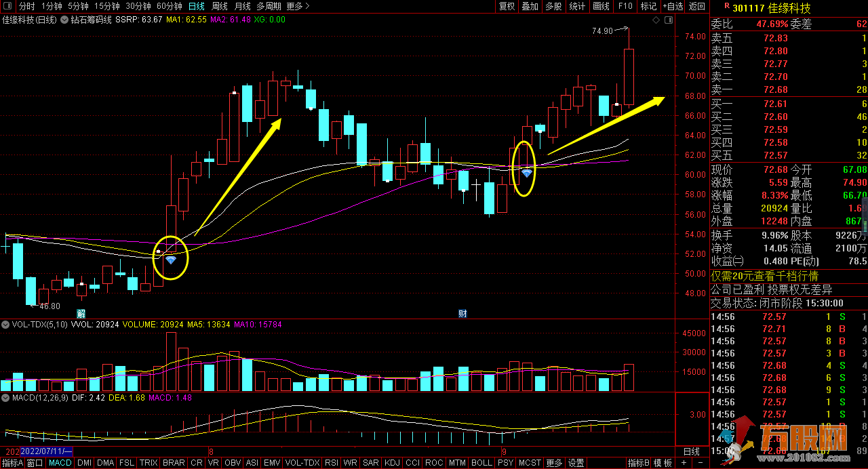Viewport: 868px width, 469px height.
Task: Click the diamond icon above the chart
Action: [x=656, y=20]
